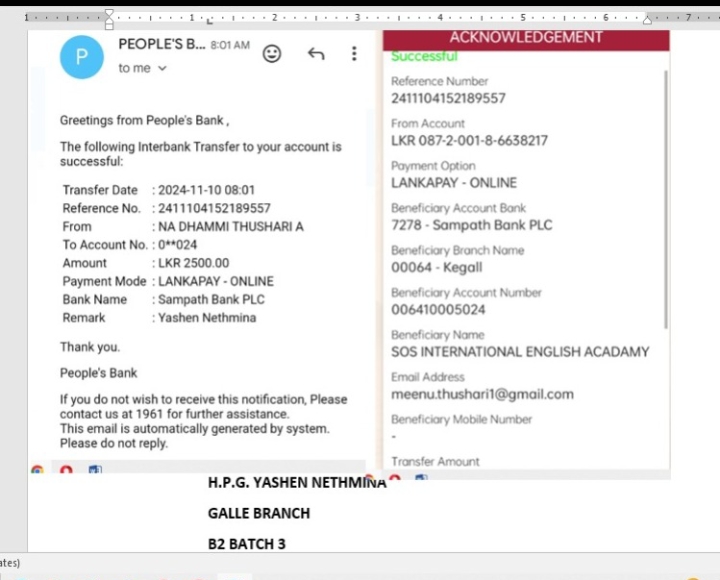Click Payment Option value LANKAPAY - ONLINE
Image resolution: width=720 pixels, height=580 pixels.
pyautogui.click(x=454, y=183)
